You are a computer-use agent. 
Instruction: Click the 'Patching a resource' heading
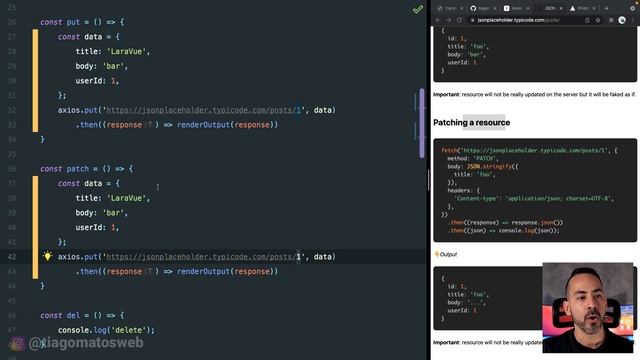pos(471,122)
